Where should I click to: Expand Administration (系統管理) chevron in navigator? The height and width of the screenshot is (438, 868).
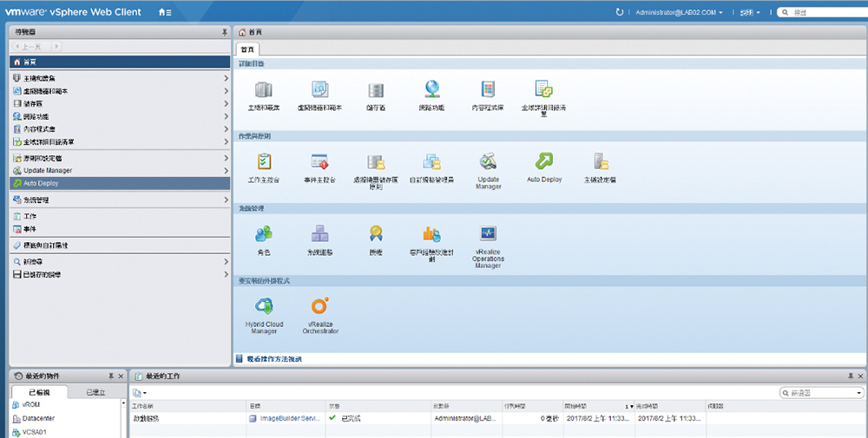[226, 199]
